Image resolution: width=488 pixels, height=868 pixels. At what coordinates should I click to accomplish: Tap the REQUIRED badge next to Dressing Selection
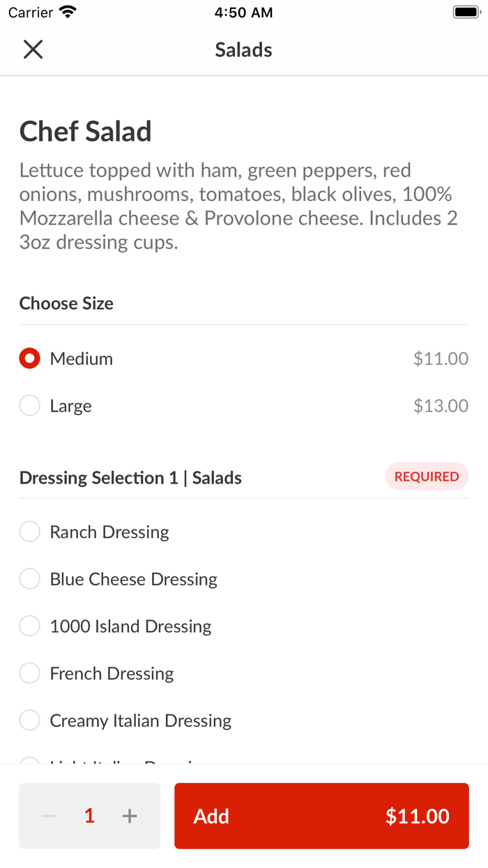(427, 476)
